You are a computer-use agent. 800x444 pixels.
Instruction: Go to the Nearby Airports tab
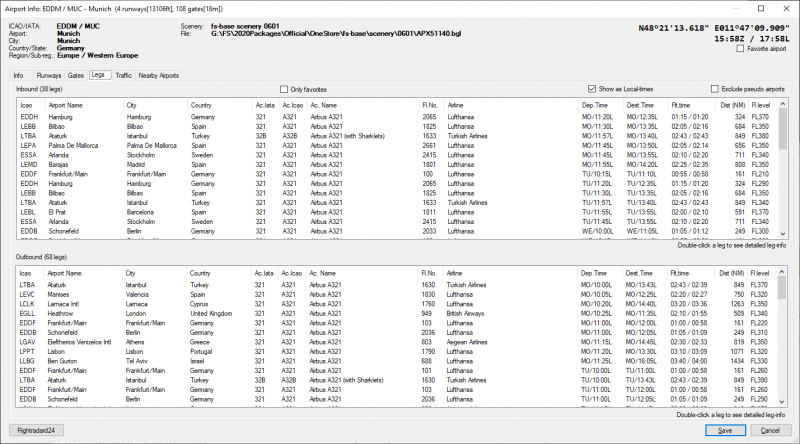[x=159, y=75]
